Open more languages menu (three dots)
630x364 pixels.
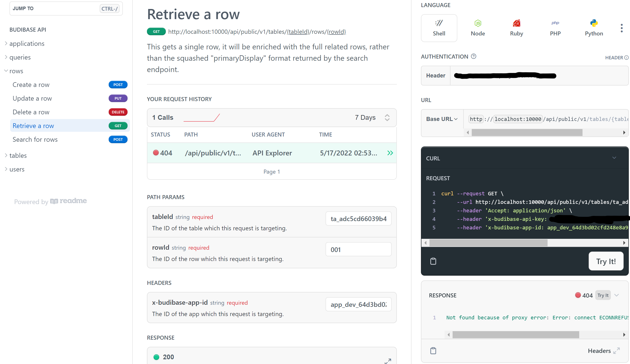621,28
